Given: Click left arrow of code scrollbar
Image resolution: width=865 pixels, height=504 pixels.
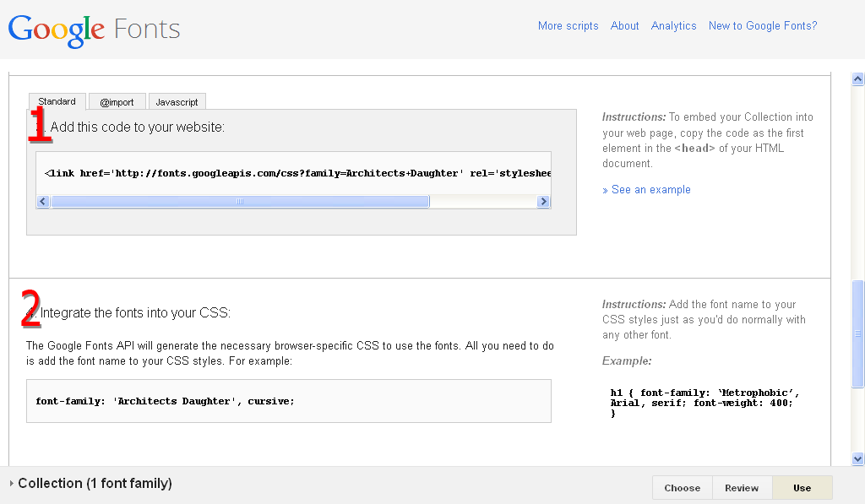Looking at the screenshot, I should tap(43, 202).
